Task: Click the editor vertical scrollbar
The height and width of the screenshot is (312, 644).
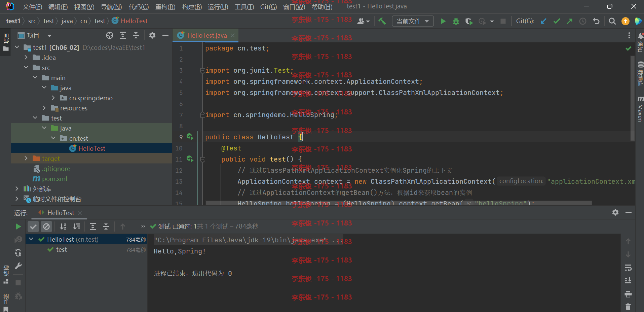Action: [632, 98]
